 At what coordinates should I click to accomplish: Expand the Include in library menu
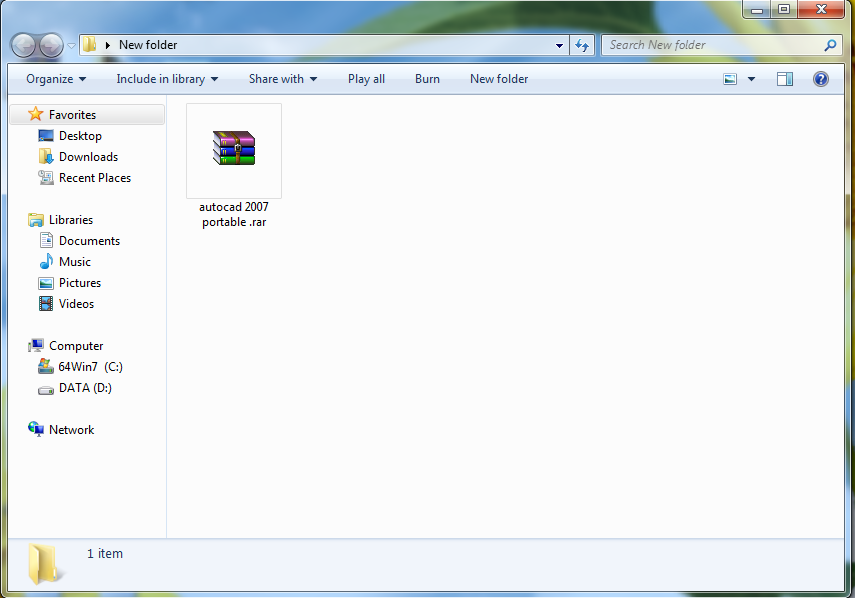tap(167, 79)
